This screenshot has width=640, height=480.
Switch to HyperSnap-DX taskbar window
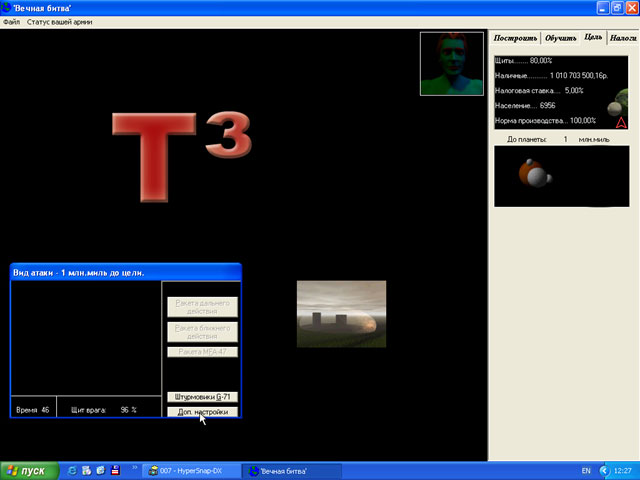[x=191, y=470]
